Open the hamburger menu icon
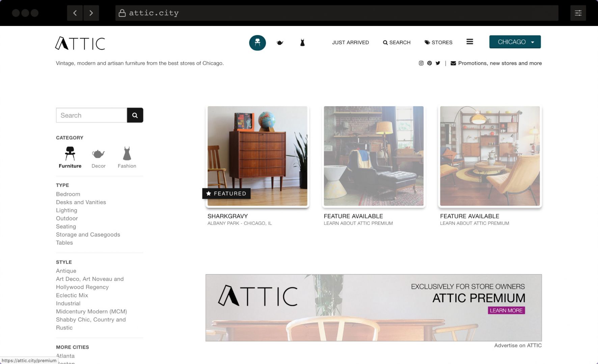 (469, 42)
